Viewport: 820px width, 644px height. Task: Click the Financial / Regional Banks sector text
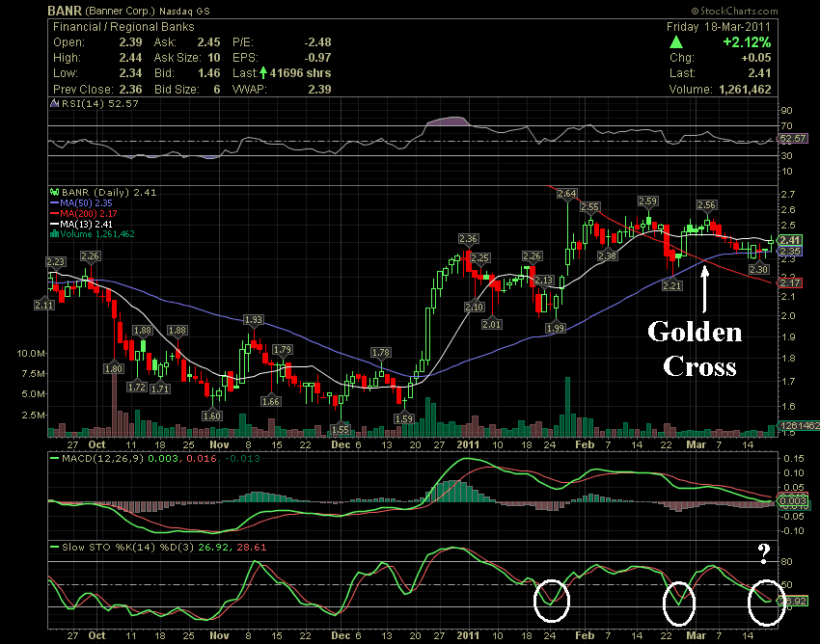point(123,27)
